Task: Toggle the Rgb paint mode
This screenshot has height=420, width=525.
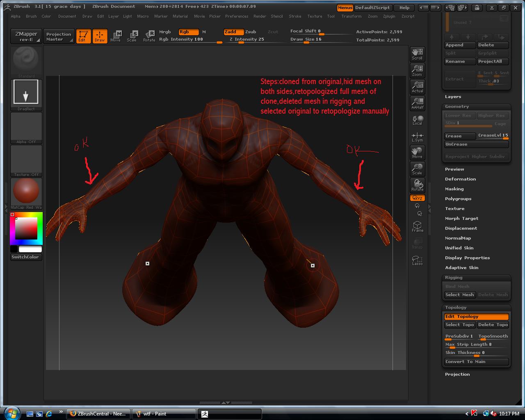Action: point(189,32)
